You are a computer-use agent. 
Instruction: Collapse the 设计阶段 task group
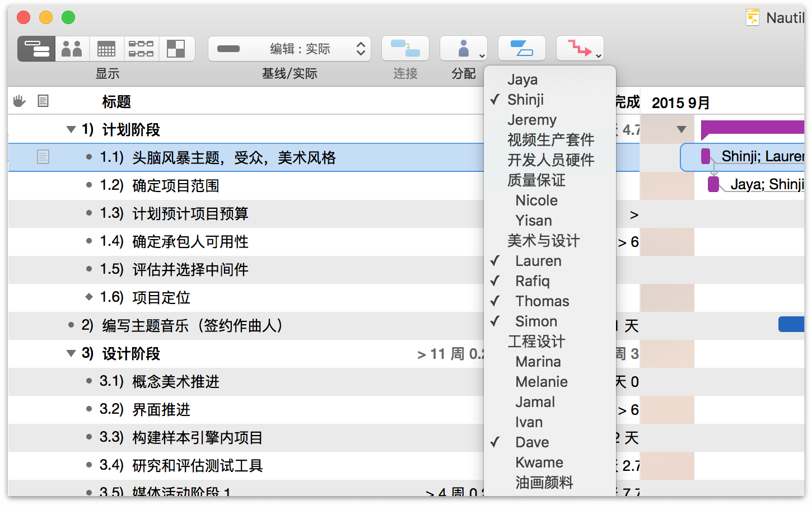pyautogui.click(x=71, y=354)
